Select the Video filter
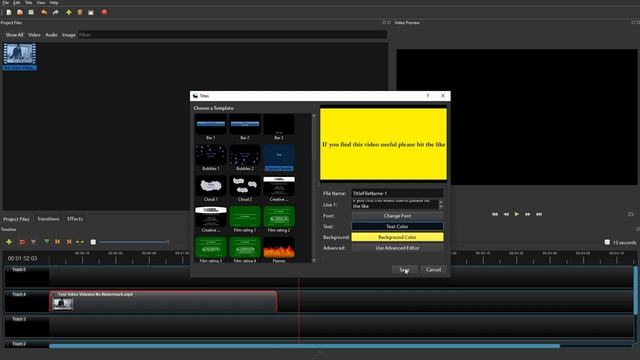The image size is (640, 360). pos(34,35)
